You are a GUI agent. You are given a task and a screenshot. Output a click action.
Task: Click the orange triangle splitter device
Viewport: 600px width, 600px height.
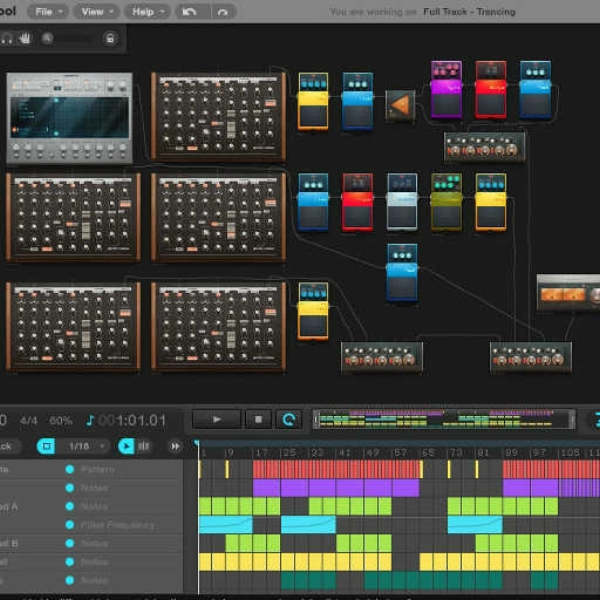[x=400, y=106]
